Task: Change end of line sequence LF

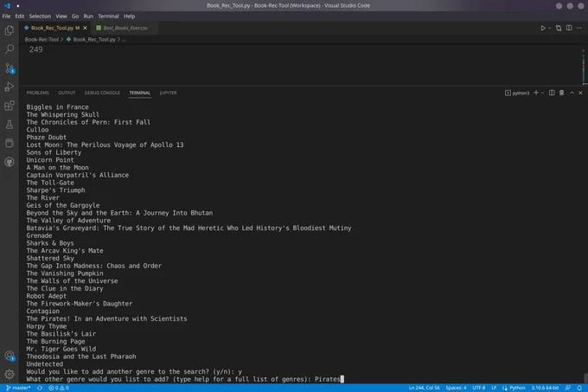Action: (x=494, y=388)
